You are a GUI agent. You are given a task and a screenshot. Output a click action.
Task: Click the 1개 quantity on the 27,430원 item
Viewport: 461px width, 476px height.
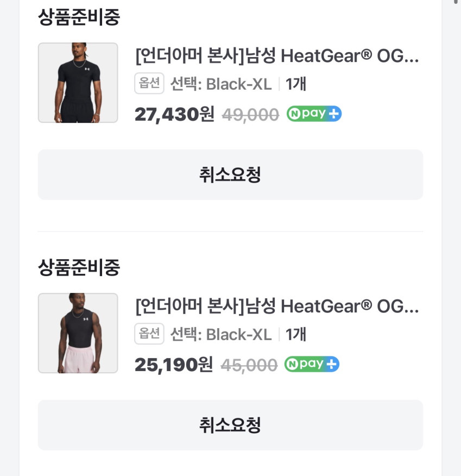point(296,84)
